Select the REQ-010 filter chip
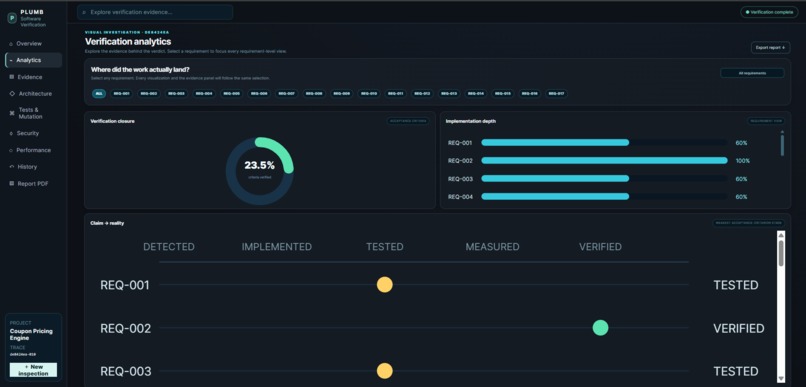The image size is (806, 387). point(369,94)
